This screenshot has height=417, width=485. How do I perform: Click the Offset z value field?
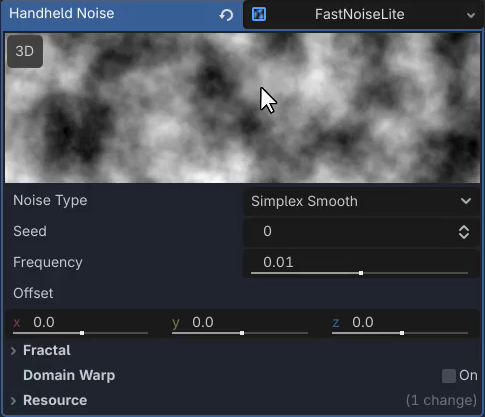tap(400, 322)
